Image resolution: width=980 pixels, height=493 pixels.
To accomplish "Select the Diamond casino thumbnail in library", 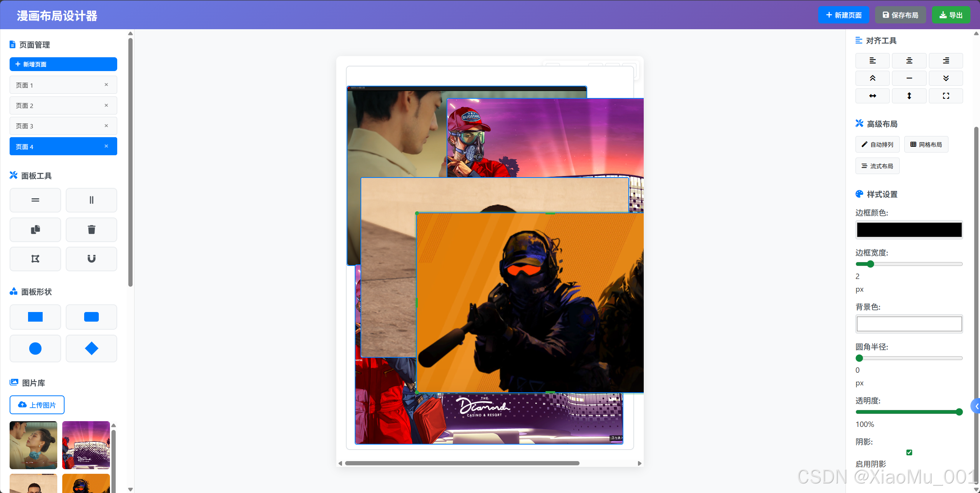I will click(x=86, y=445).
